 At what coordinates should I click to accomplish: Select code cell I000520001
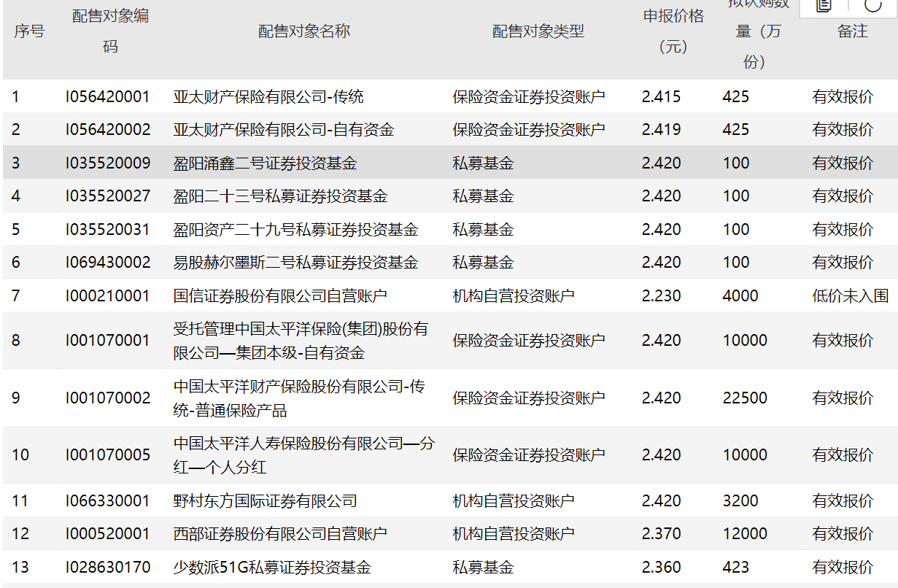107,533
